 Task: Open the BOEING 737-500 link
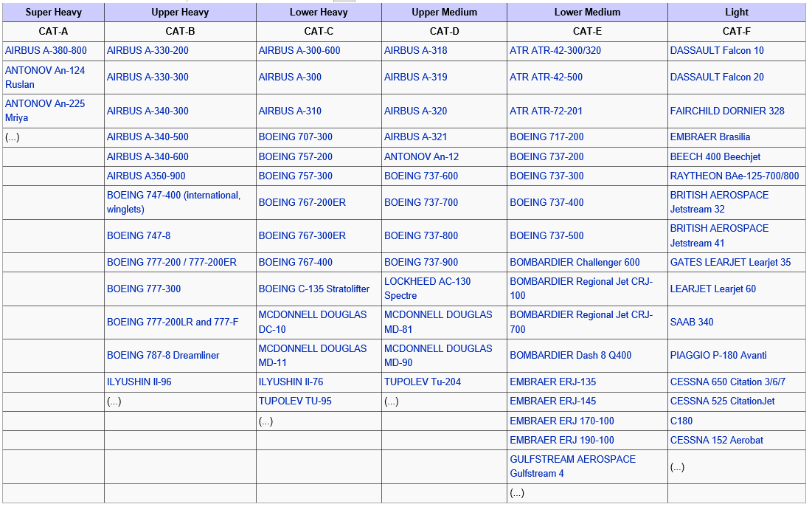point(546,235)
